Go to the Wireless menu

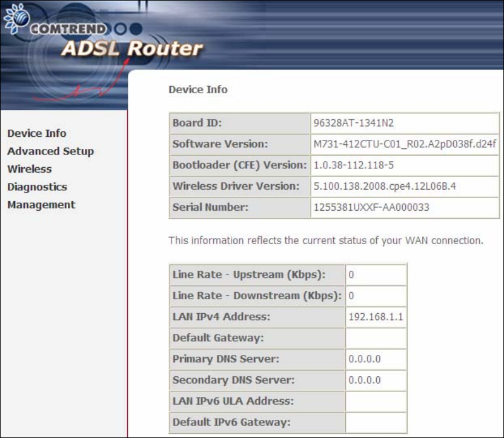point(30,169)
